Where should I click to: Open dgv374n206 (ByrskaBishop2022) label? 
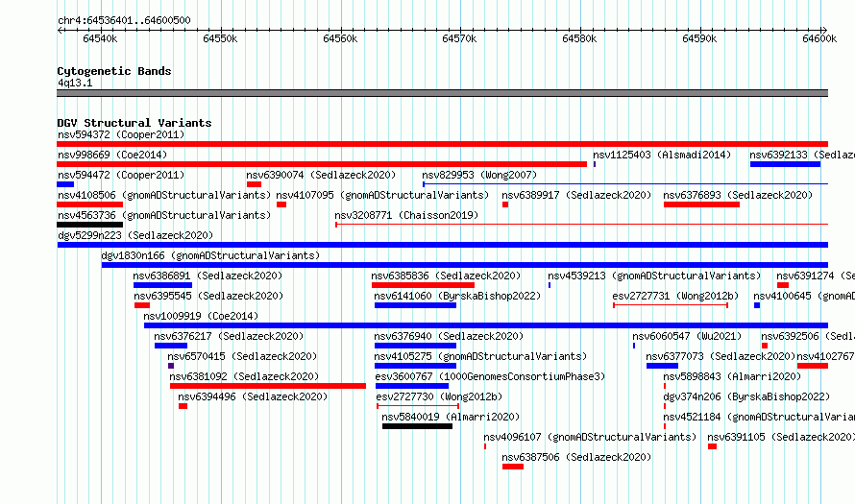coord(746,396)
